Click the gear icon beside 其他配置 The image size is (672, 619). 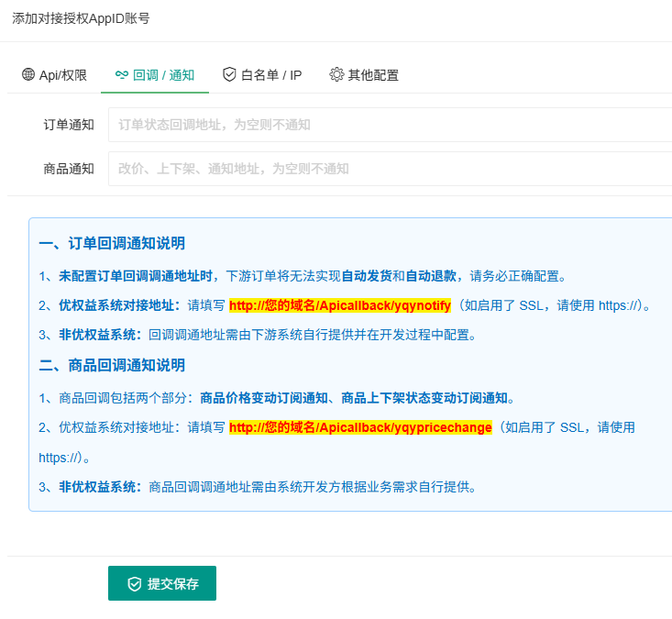pyautogui.click(x=336, y=75)
